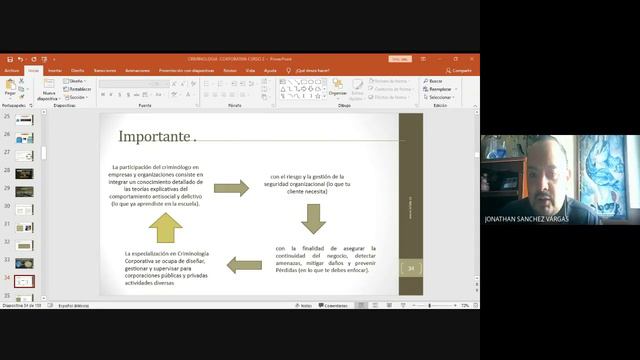Click the Restablecer slide button
The width and height of the screenshot is (640, 360).
(78, 89)
